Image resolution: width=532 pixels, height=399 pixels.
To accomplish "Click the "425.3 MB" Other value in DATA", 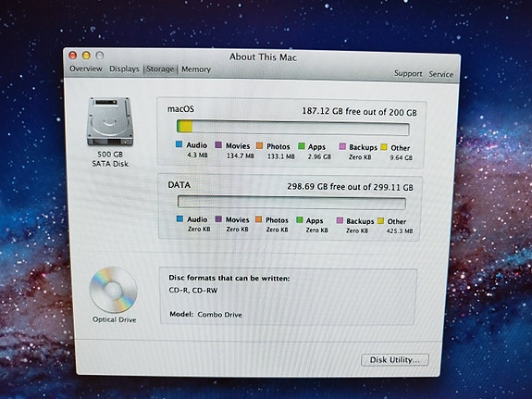I will pyautogui.click(x=400, y=231).
